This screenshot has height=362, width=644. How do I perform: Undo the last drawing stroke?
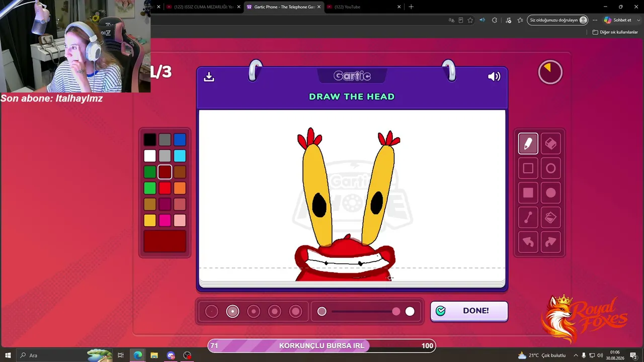click(528, 242)
